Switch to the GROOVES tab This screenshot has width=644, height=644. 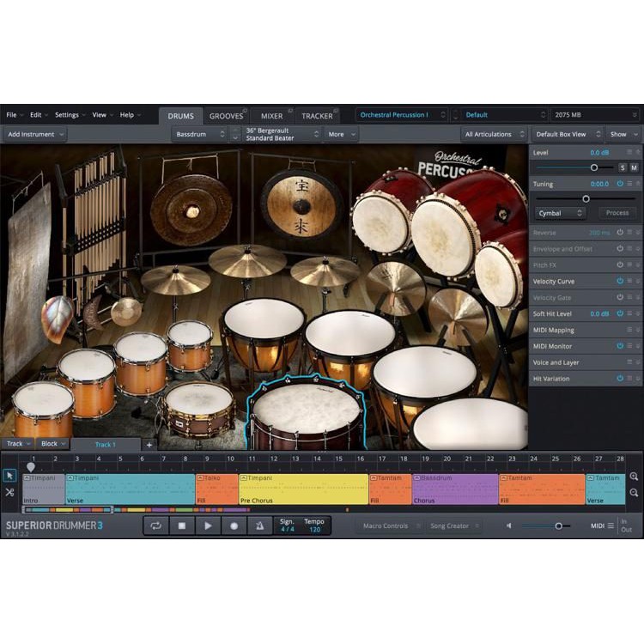point(226,116)
